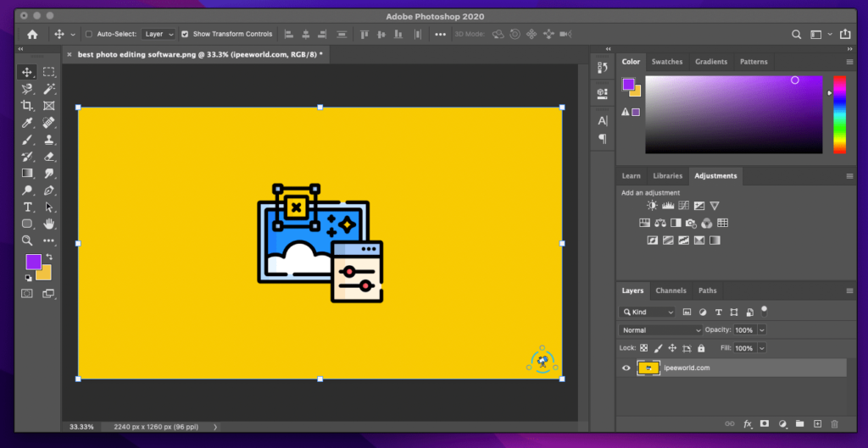Toggle Lock image pixels brush
The height and width of the screenshot is (448, 868).
coord(658,348)
